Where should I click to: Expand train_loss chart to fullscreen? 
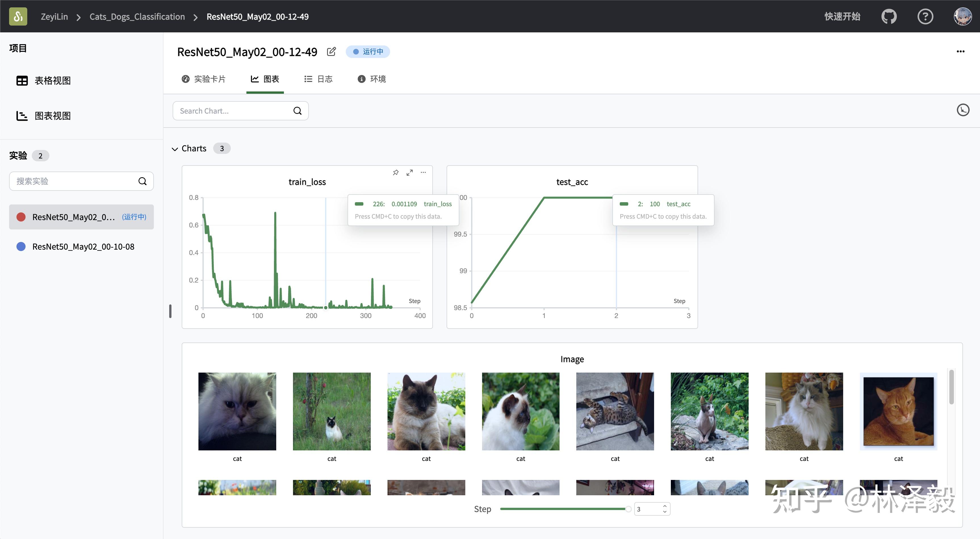[x=409, y=172]
